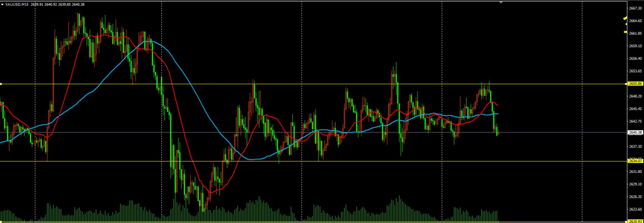Screen dimensions: 644x223
Task: Click the current price label 2640.38 on the scale
Action: point(635,132)
